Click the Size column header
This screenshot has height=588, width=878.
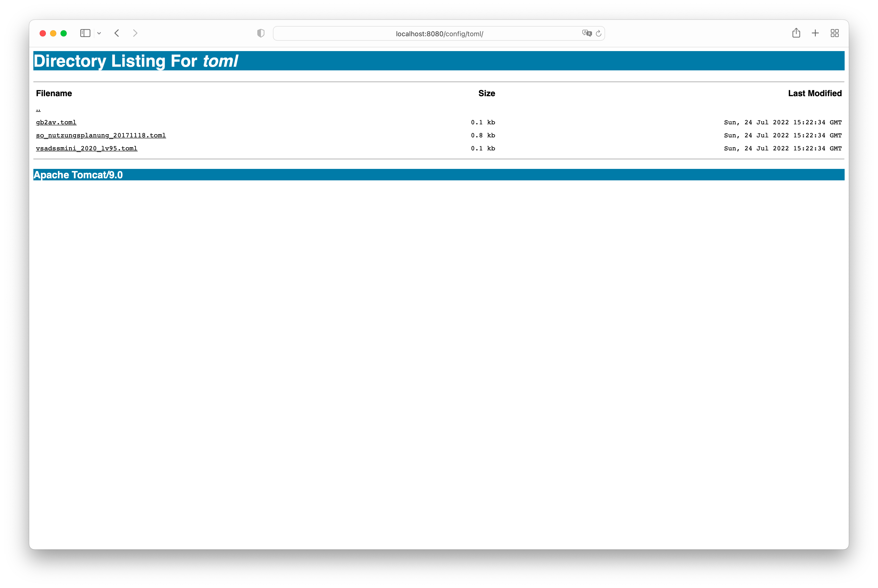[486, 93]
